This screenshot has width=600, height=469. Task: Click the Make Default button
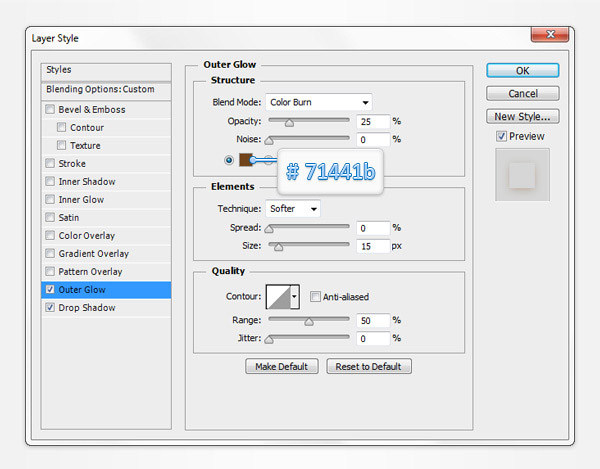click(x=282, y=366)
